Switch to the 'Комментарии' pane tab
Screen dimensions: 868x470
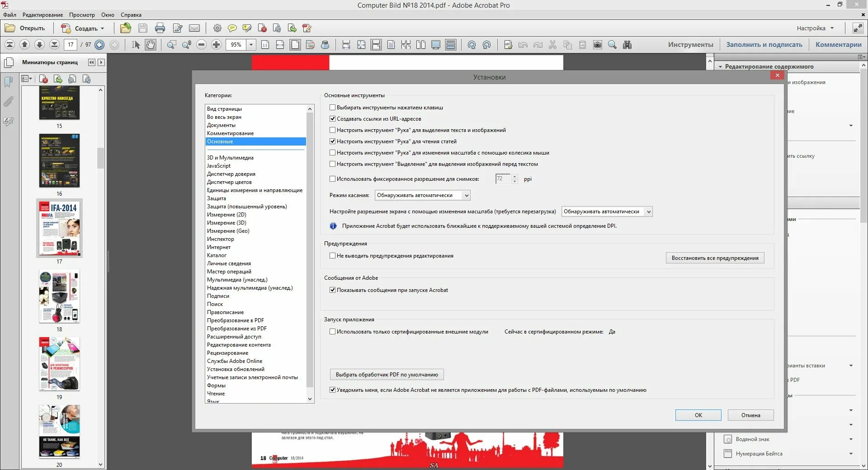click(839, 45)
